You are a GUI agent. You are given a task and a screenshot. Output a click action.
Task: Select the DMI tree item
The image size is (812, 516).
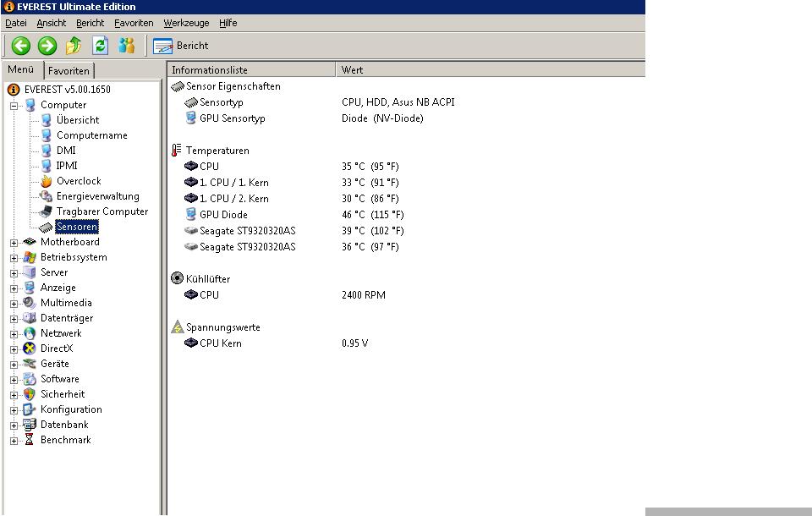point(66,151)
